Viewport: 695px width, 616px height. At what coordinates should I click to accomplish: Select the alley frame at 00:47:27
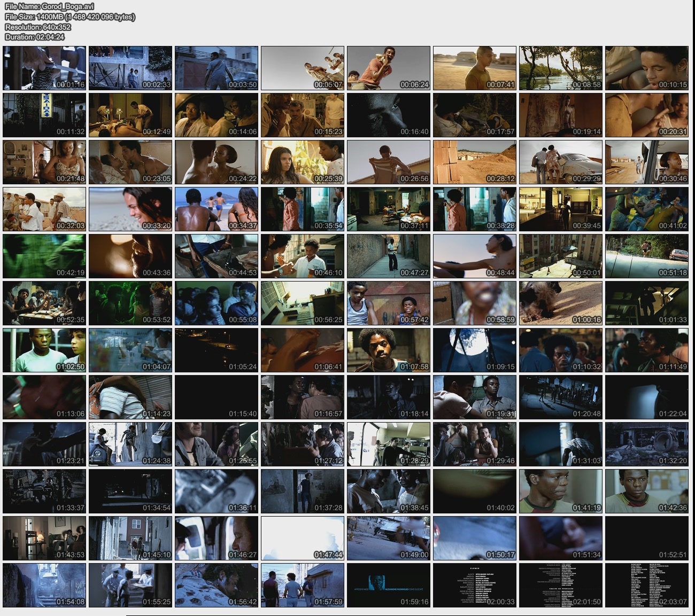(x=389, y=256)
